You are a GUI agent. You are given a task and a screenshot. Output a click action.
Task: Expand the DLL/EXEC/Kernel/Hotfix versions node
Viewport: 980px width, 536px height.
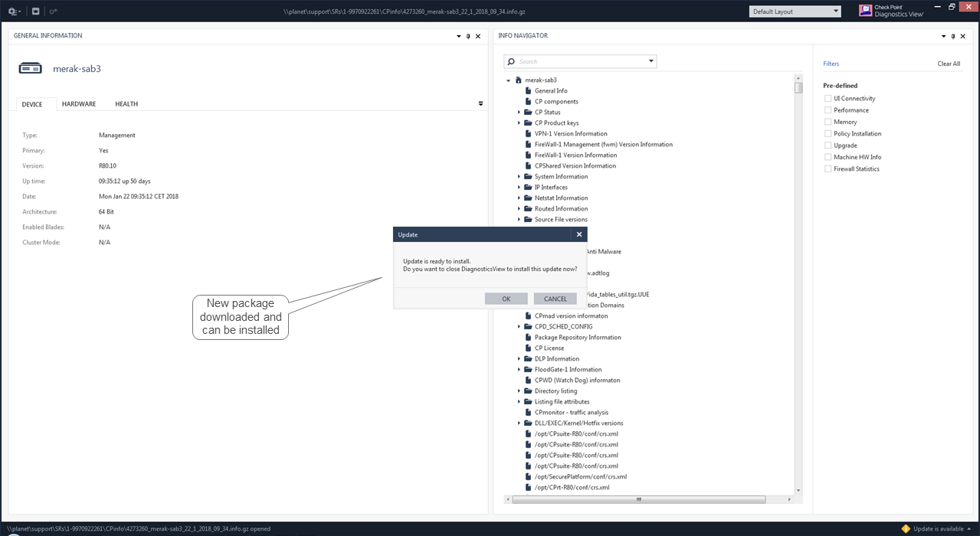[x=519, y=423]
